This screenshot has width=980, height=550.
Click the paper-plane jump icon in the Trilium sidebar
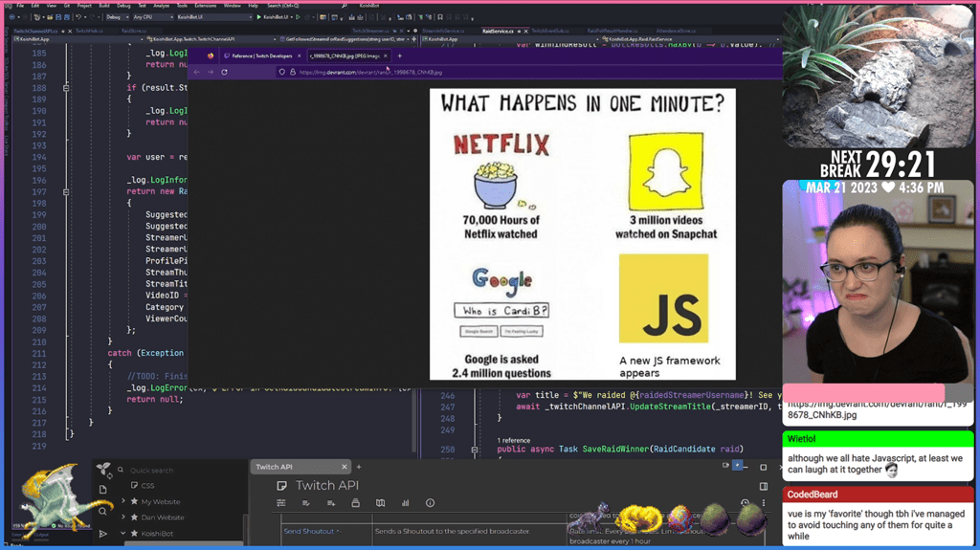click(103, 534)
